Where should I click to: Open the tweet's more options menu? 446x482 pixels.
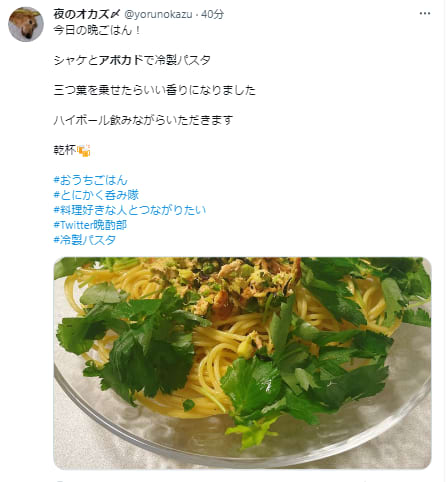424,14
